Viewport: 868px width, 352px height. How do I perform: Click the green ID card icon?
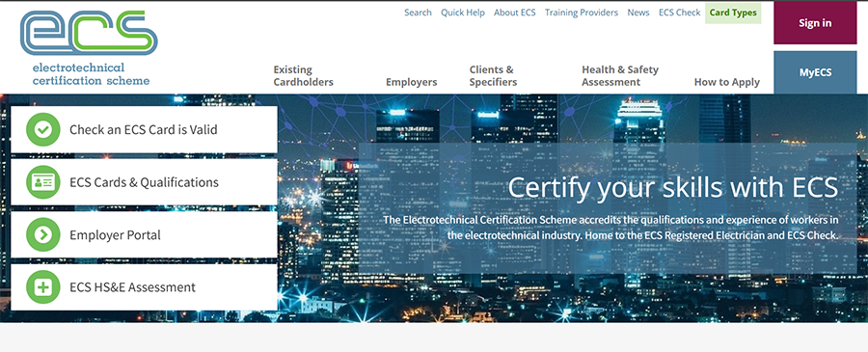(x=42, y=182)
